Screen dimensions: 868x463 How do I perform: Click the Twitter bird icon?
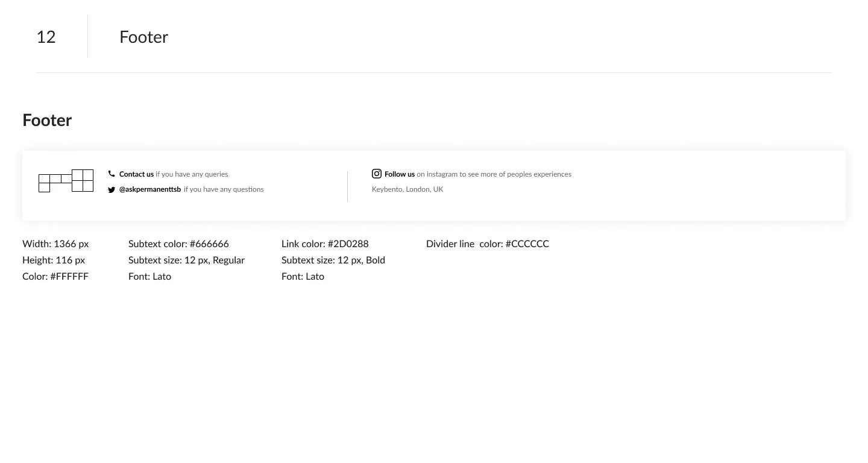(x=112, y=189)
